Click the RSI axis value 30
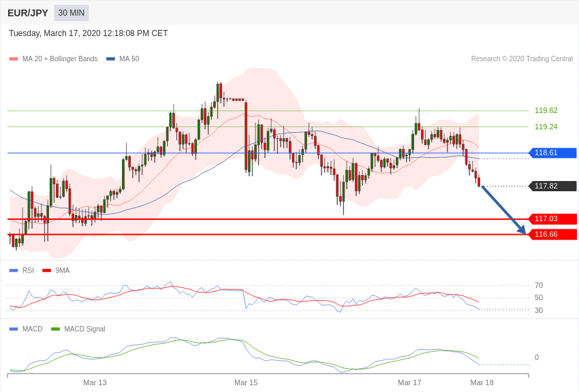579x392 pixels. click(539, 310)
